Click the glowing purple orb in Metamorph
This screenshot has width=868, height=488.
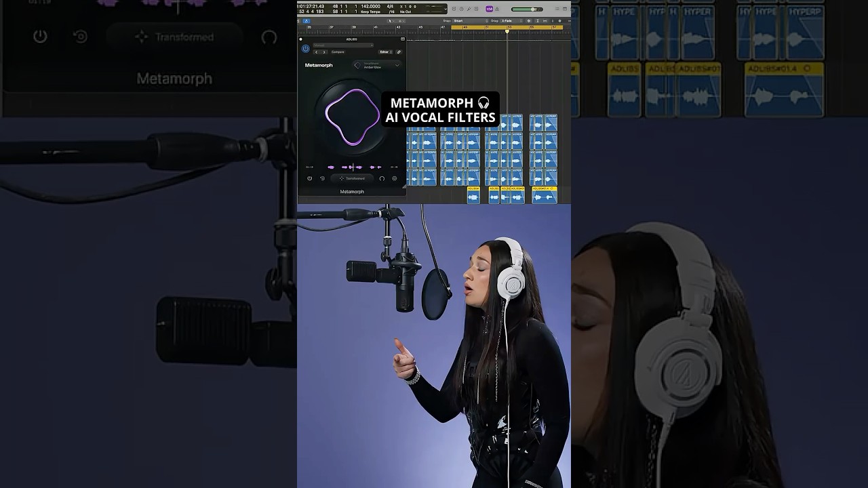352,117
